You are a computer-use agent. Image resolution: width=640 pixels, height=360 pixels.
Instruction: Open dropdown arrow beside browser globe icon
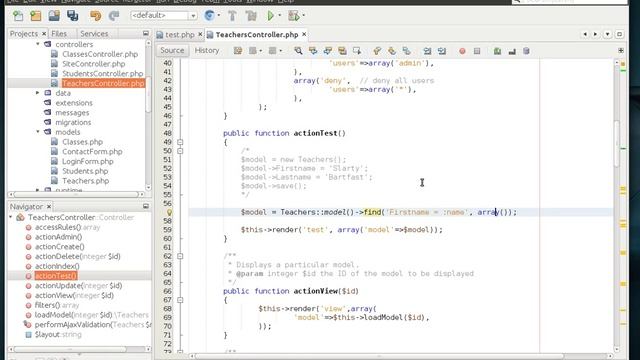coord(219,16)
